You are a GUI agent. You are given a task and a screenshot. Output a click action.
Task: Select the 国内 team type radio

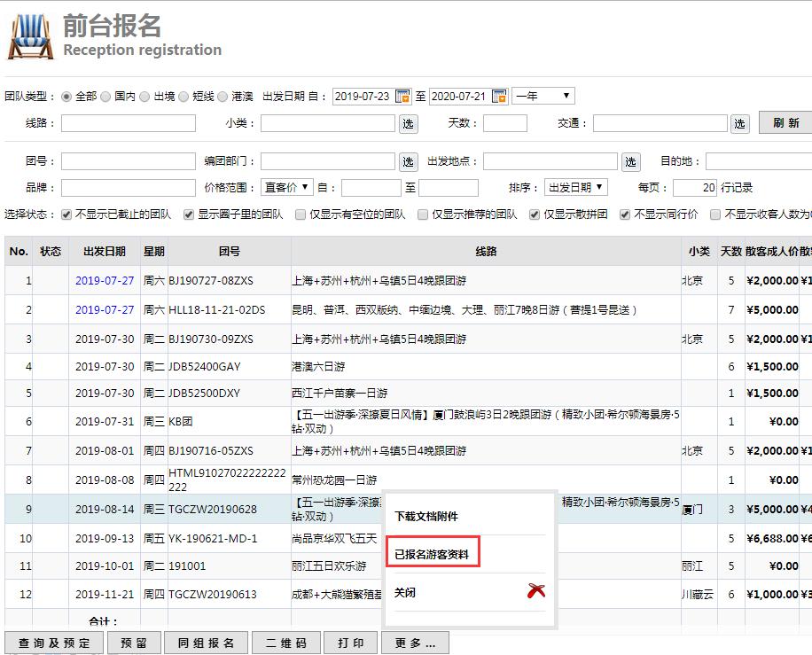[x=106, y=96]
